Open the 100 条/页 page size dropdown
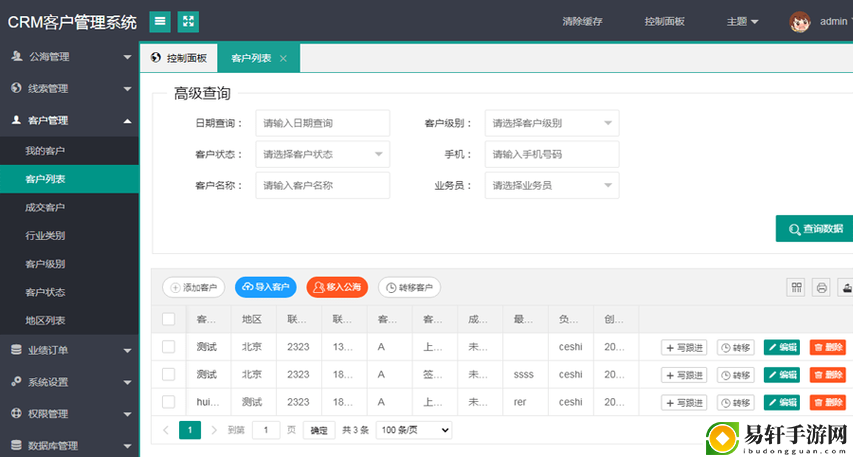 tap(415, 430)
